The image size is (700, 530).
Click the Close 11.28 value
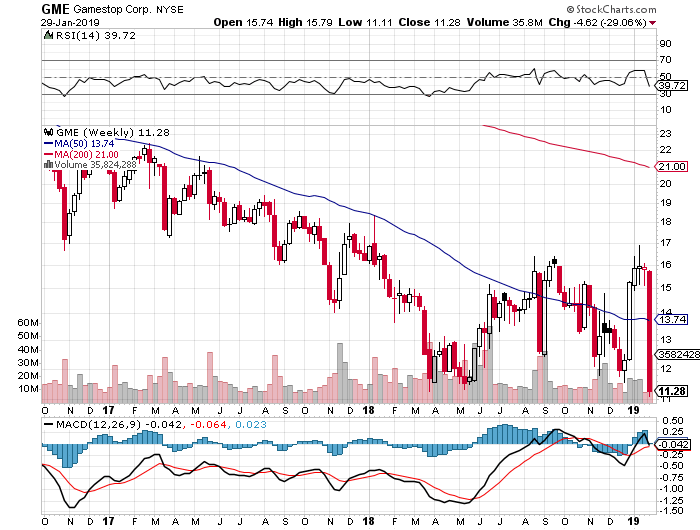pos(429,22)
